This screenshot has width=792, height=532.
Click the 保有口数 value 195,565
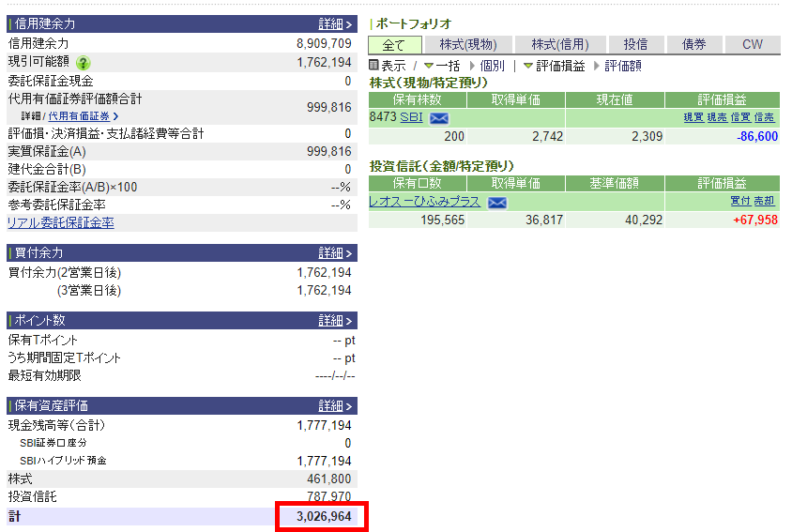point(443,220)
